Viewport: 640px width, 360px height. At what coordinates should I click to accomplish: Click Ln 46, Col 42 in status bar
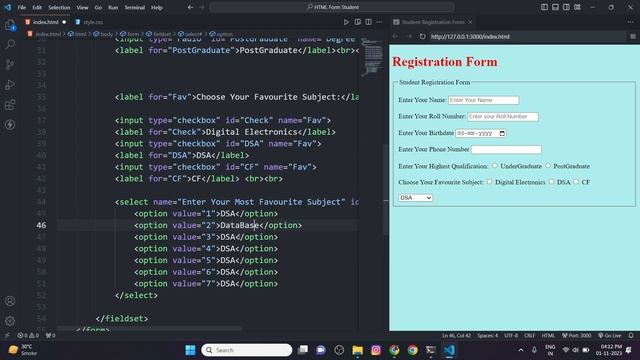tap(456, 336)
